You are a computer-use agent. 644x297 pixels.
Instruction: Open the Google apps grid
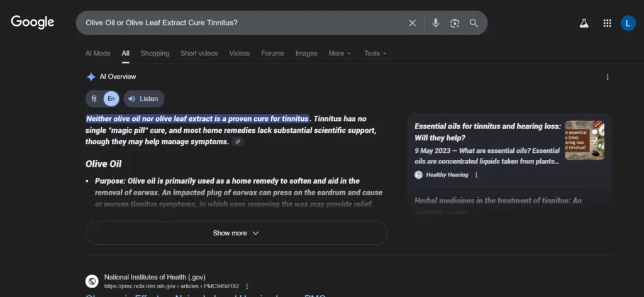(x=607, y=23)
